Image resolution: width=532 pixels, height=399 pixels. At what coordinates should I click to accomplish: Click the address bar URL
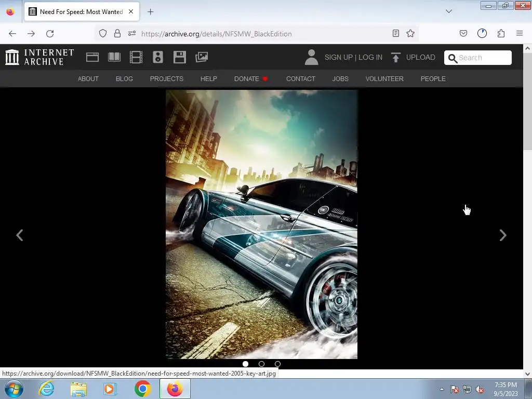(x=217, y=34)
